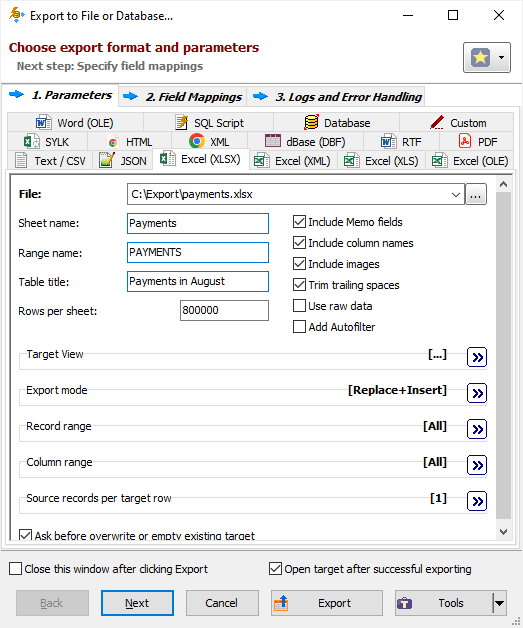
Task: Click the Excel (XLSX) format icon
Action: coord(167,159)
